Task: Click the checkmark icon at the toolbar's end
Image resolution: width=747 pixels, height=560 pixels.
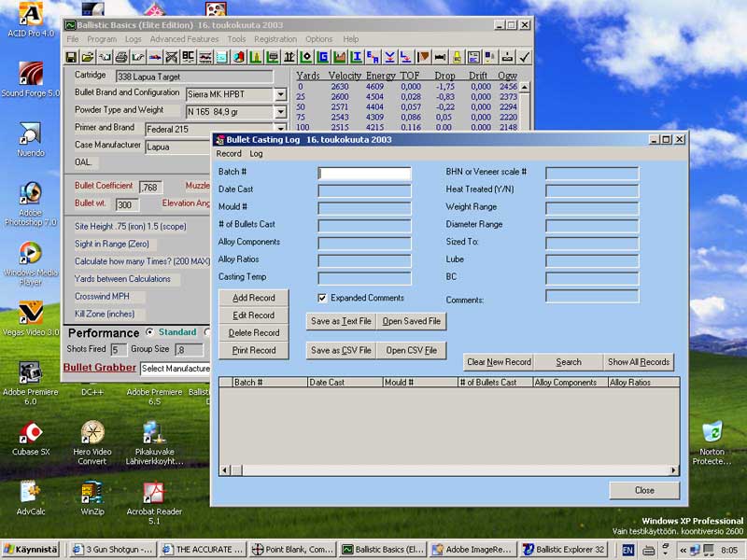Action: pos(524,58)
